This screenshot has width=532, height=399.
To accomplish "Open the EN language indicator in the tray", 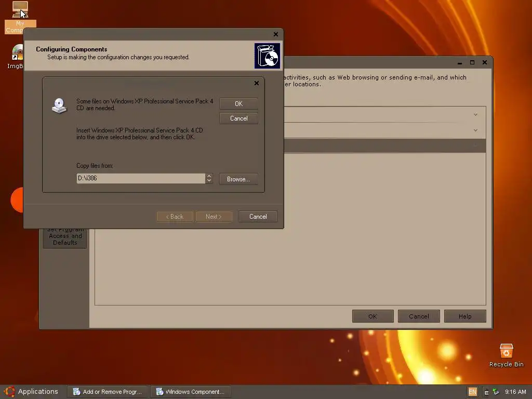I will point(472,392).
